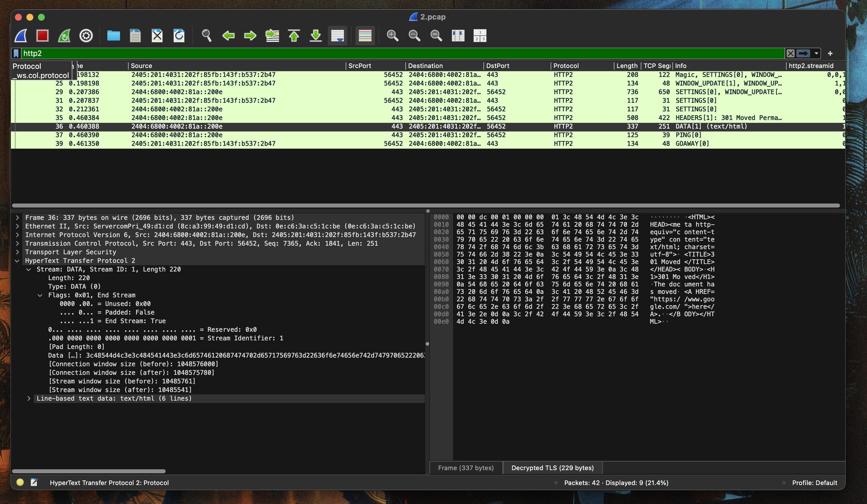Add a display filter button with plus
This screenshot has width=867, height=504.
click(x=830, y=53)
